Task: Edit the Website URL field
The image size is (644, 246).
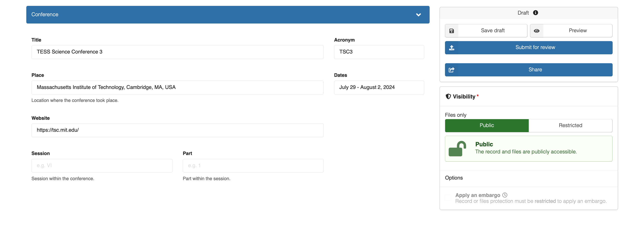Action: (178, 130)
